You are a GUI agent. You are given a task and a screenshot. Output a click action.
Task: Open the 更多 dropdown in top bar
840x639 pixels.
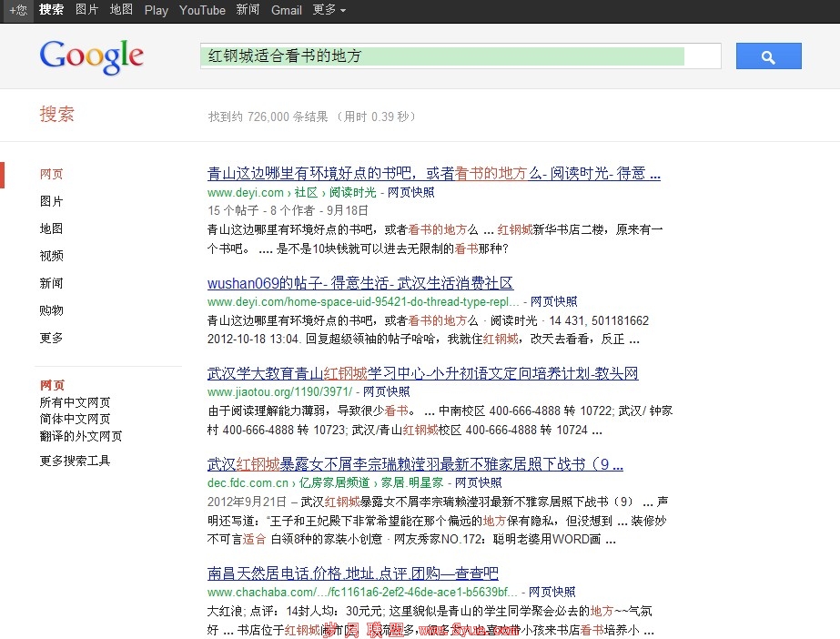329,10
